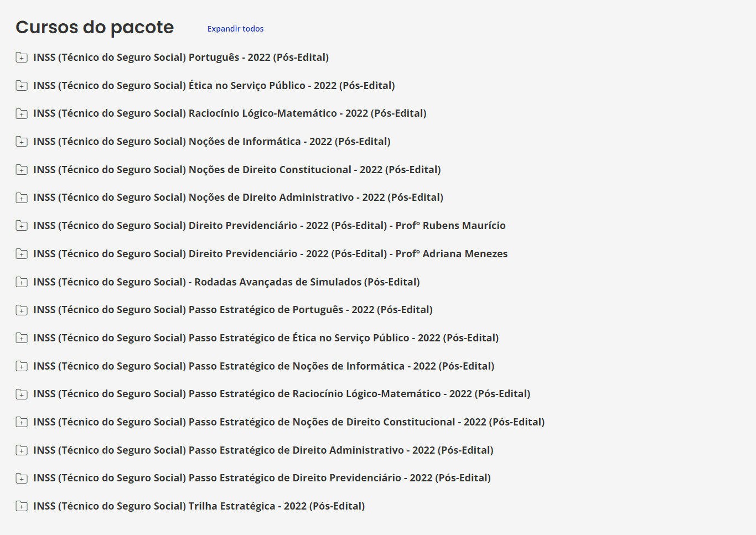Viewport: 756px width, 535px height.
Task: Expand folder icon for Passo Estratégico Raciocínio Lógico-Matemático
Action: (x=22, y=394)
